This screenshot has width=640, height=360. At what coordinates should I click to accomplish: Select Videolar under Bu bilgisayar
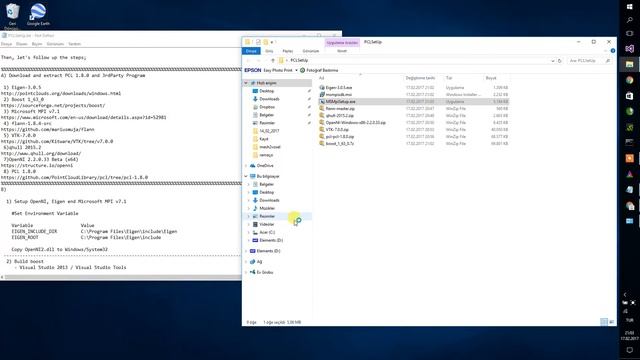pyautogui.click(x=267, y=224)
